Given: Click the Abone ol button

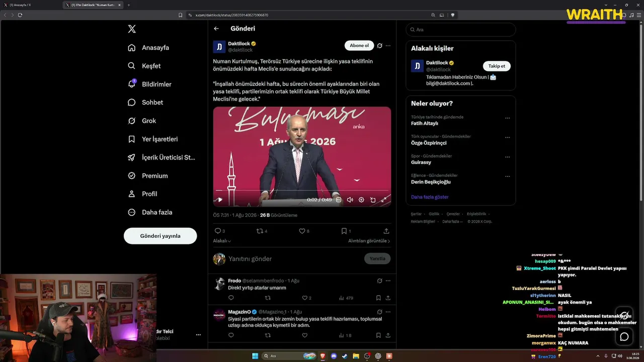Looking at the screenshot, I should point(359,46).
